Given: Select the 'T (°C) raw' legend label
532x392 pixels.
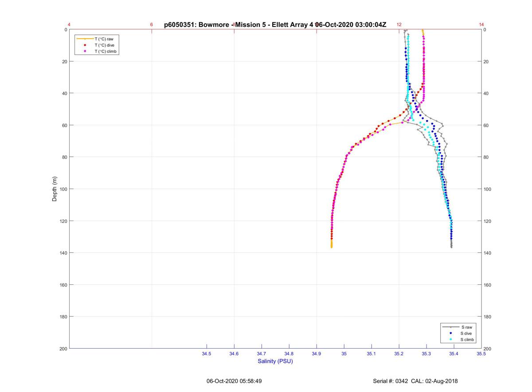Looking at the screenshot, I should (104, 39).
